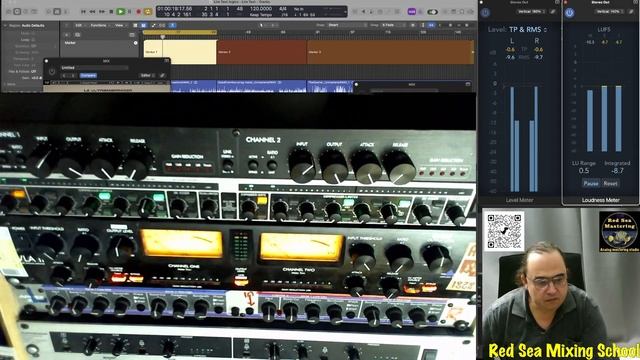Select the middle blue audio region
Viewport: 640px width, 360px height.
262,86
